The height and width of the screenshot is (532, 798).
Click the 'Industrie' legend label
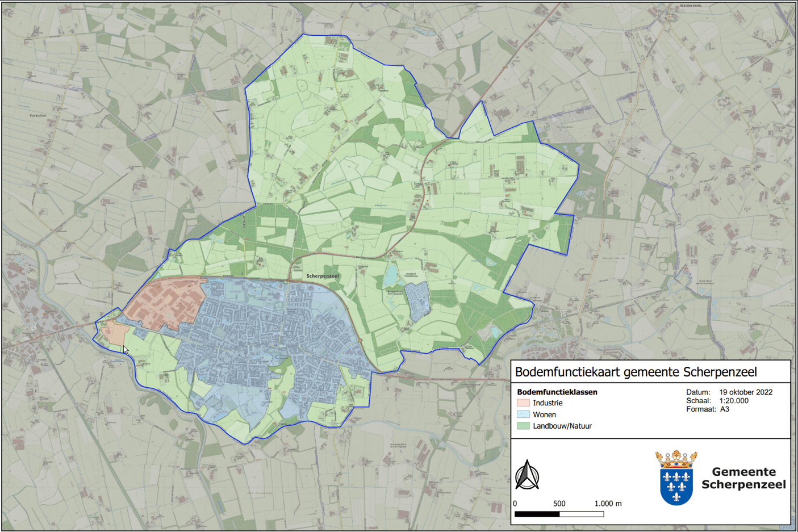click(x=548, y=403)
